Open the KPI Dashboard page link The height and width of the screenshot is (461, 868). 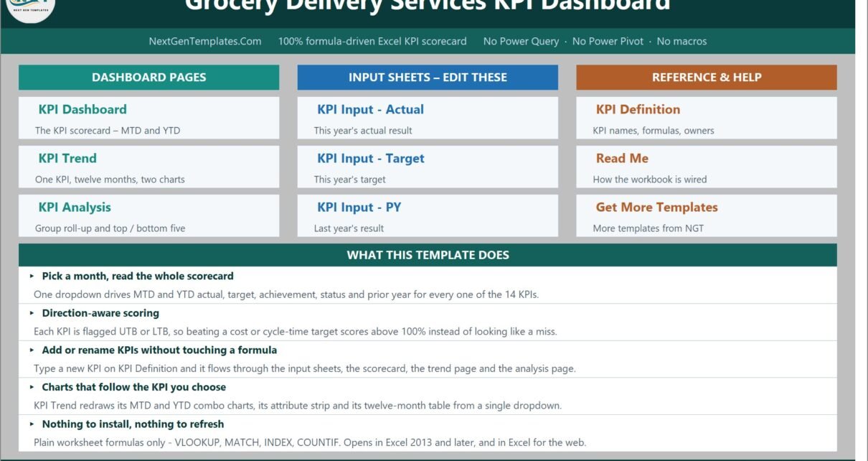click(x=82, y=110)
